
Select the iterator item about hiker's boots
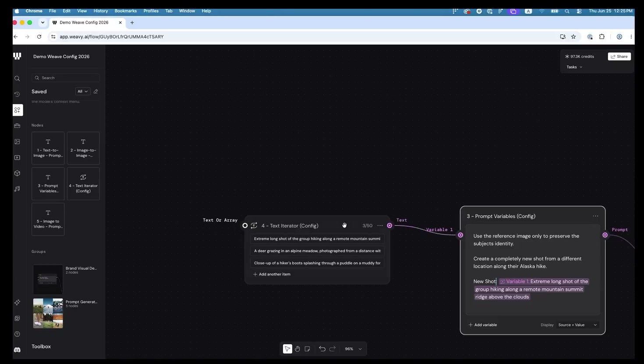317,263
